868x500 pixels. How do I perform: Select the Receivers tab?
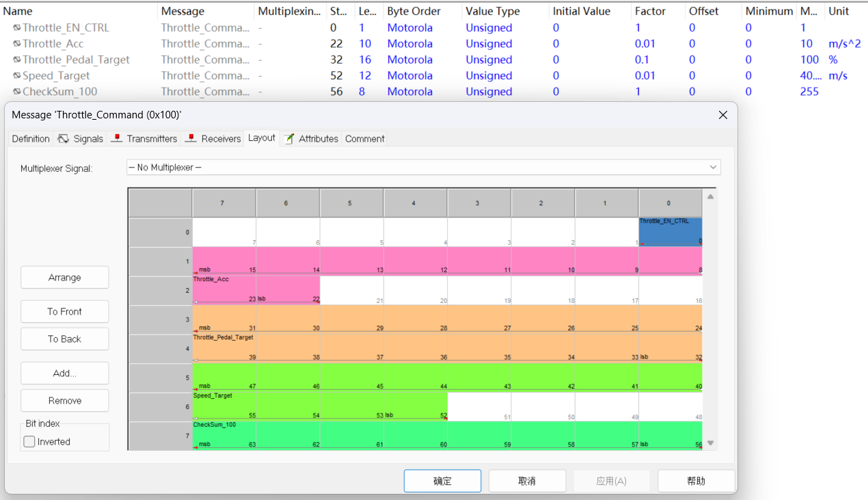pos(213,138)
